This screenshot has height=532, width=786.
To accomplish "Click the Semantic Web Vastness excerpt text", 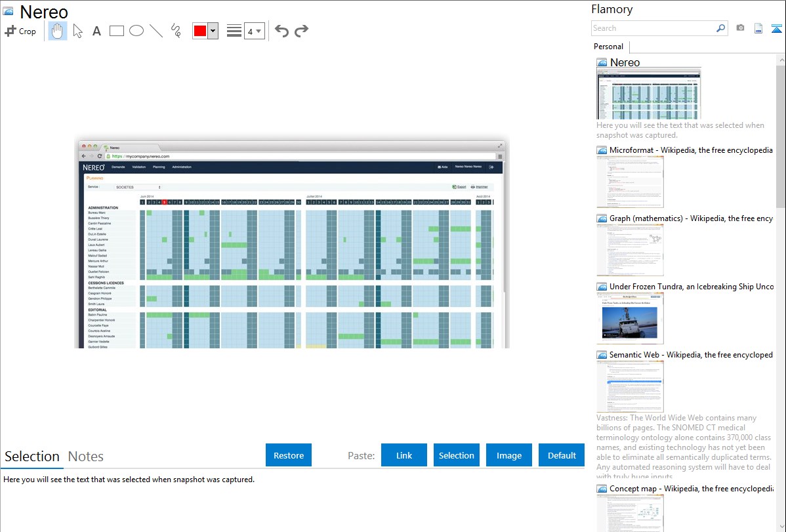I will (684, 447).
